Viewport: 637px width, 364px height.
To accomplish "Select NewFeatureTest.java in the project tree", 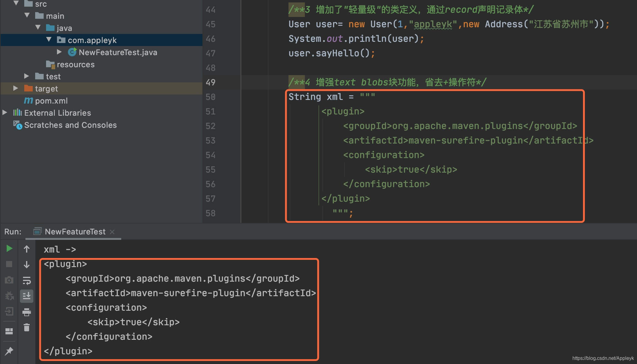I will point(118,52).
